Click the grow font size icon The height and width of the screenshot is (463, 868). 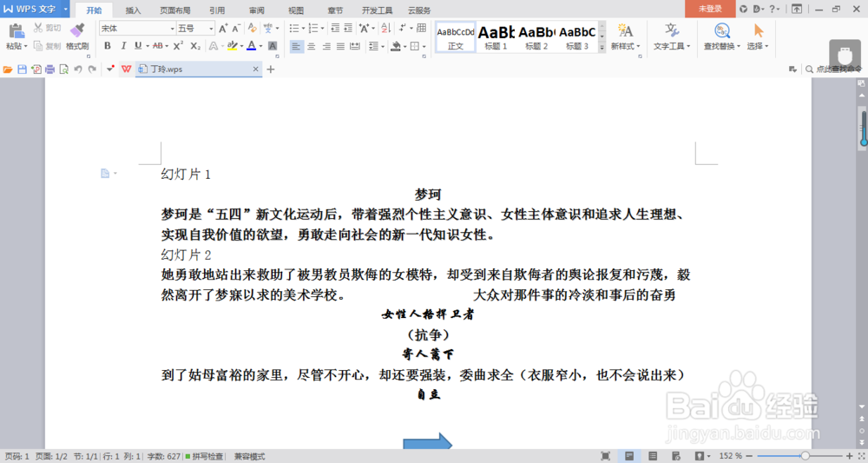(x=223, y=29)
